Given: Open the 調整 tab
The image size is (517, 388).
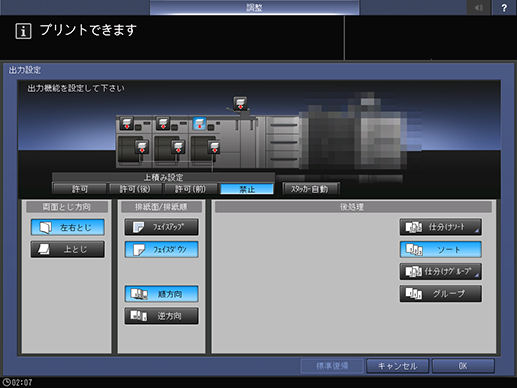Looking at the screenshot, I should click(x=254, y=8).
